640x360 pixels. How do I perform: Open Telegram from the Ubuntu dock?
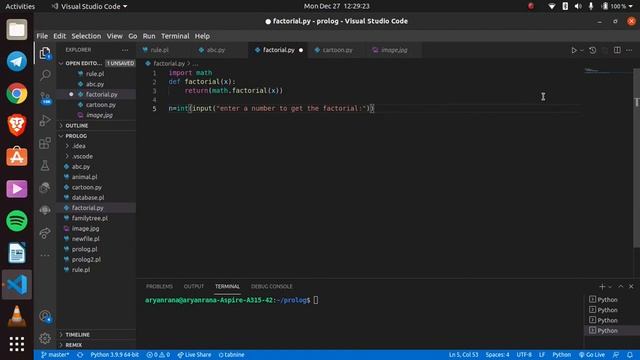point(17,61)
